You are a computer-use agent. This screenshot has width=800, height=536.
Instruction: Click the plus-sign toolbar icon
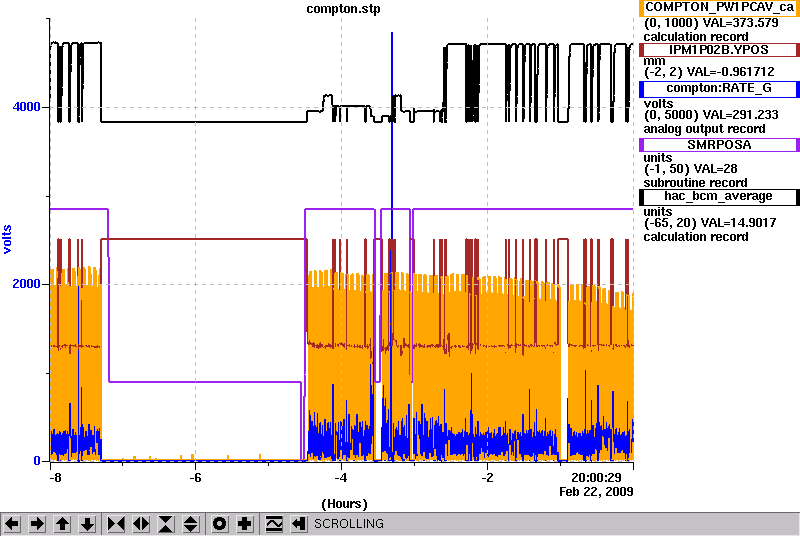[x=245, y=524]
